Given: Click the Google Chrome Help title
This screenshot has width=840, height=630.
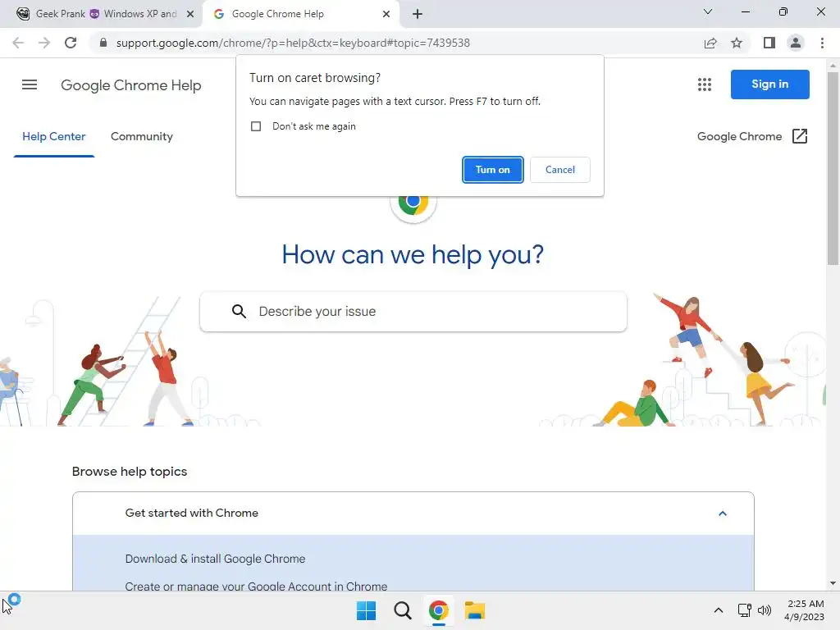Looking at the screenshot, I should [x=130, y=85].
